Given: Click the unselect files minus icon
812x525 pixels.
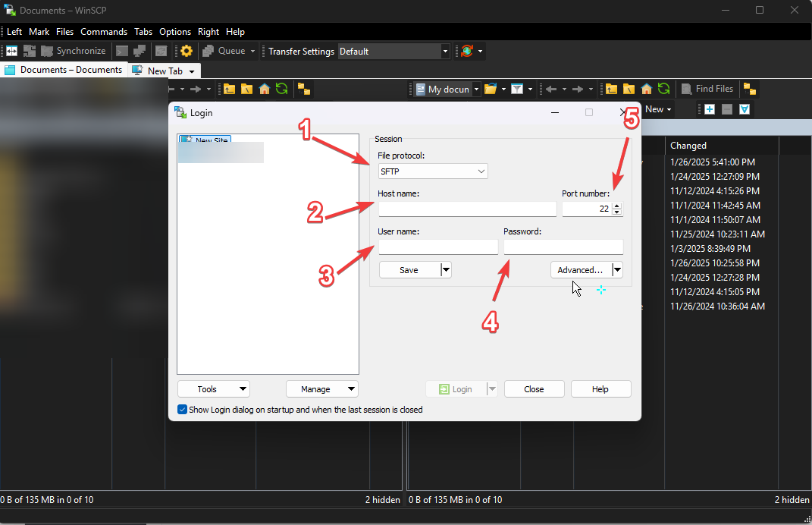Looking at the screenshot, I should click(727, 109).
